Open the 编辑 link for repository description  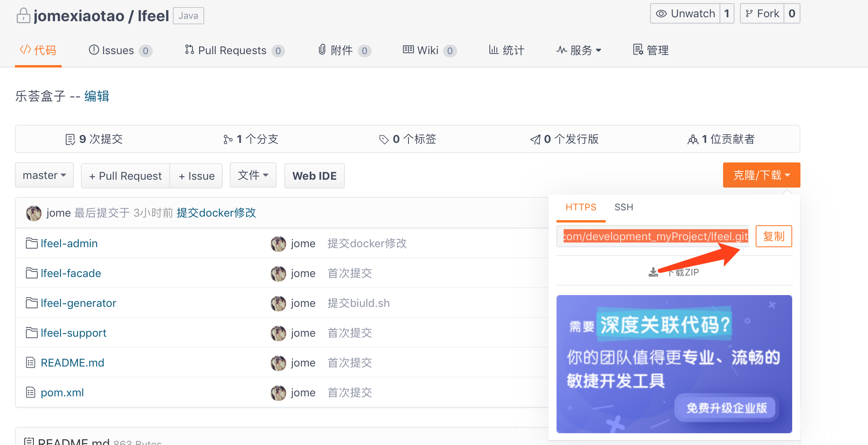[96, 97]
